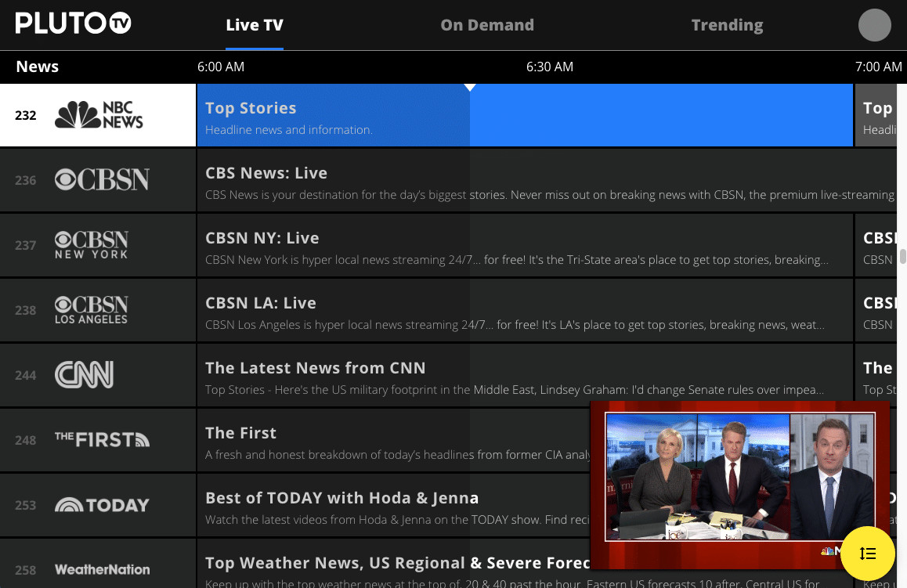Screen dimensions: 907x588
Task: Open CBSN LA: Live program
Action: point(525,310)
